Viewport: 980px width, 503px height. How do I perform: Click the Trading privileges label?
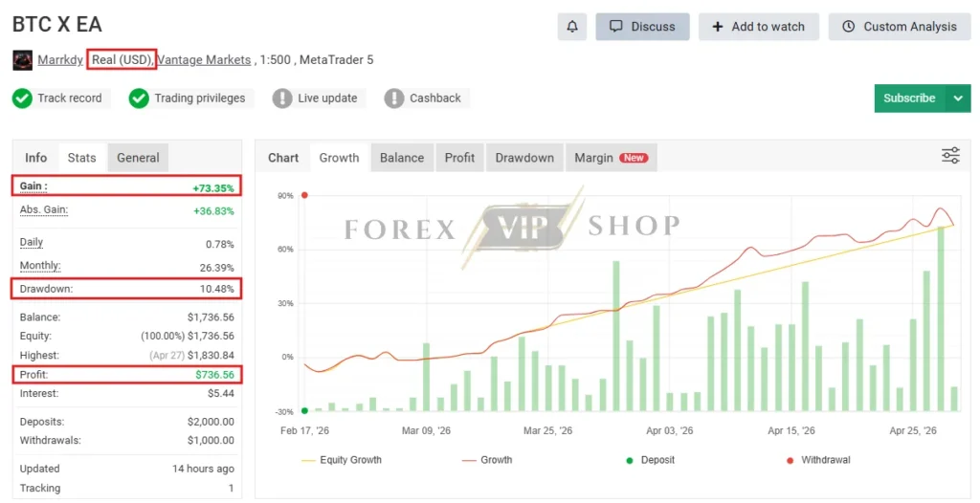200,98
